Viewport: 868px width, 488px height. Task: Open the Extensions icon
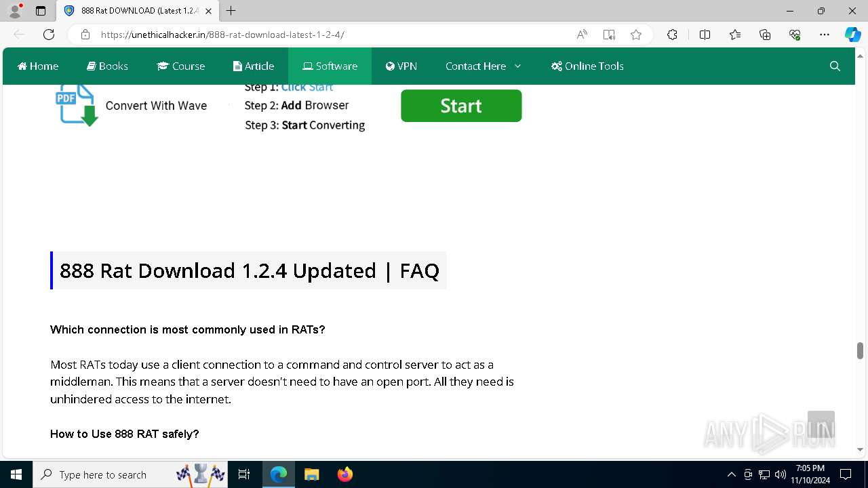(672, 35)
